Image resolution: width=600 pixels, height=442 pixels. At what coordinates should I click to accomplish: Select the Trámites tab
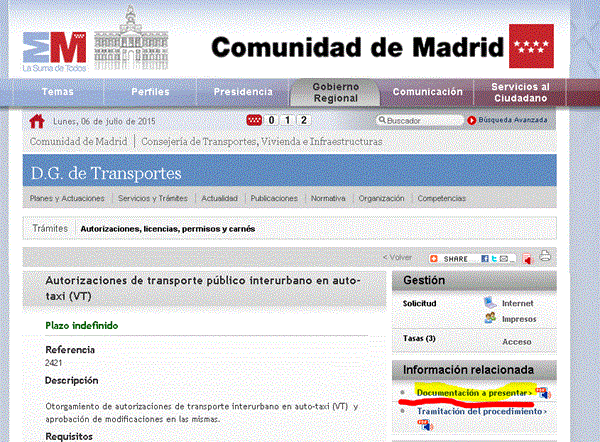tap(50, 228)
